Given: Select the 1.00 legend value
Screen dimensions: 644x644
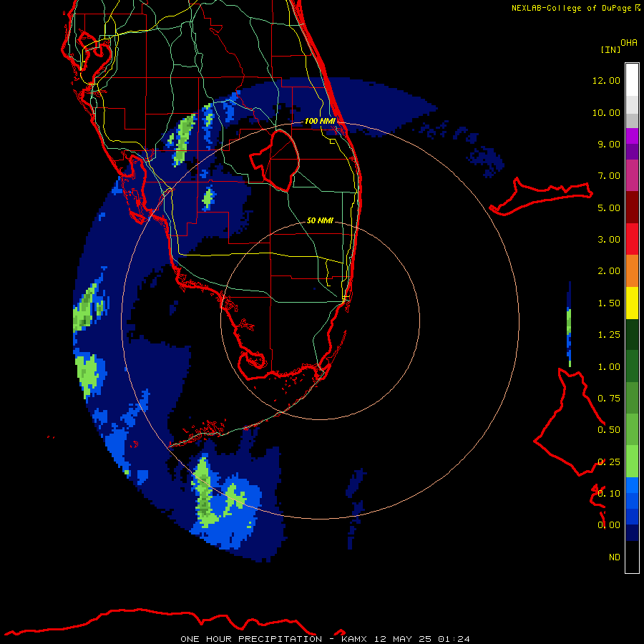Looking at the screenshot, I should tap(609, 367).
